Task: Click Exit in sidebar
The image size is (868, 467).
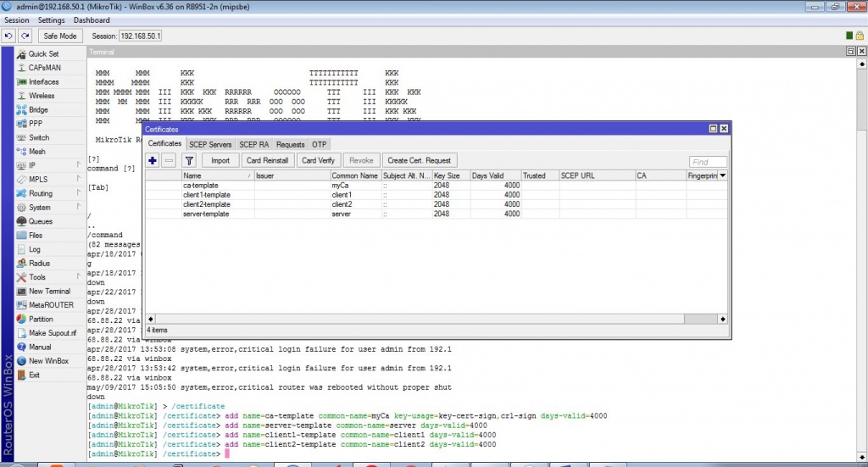Action: click(x=34, y=375)
